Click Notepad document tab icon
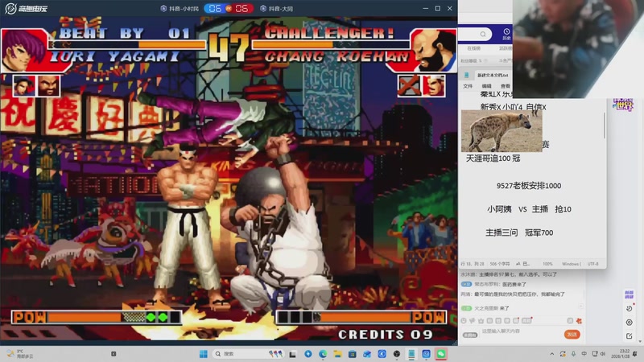The width and height of the screenshot is (644, 362). point(467,75)
